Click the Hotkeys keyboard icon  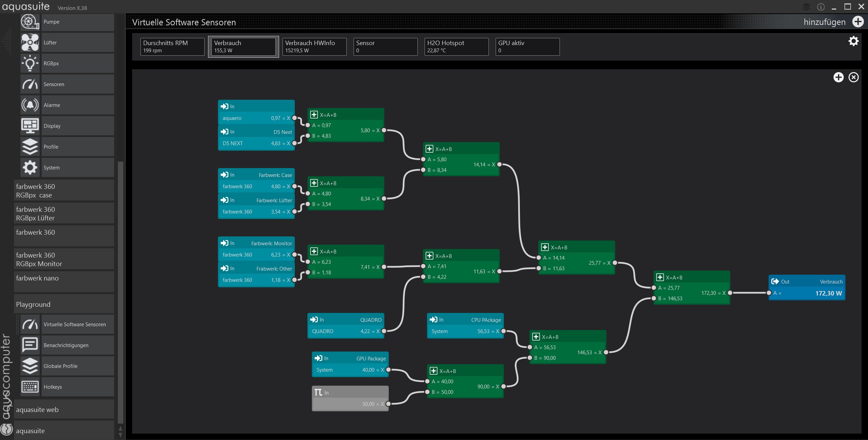(30, 387)
